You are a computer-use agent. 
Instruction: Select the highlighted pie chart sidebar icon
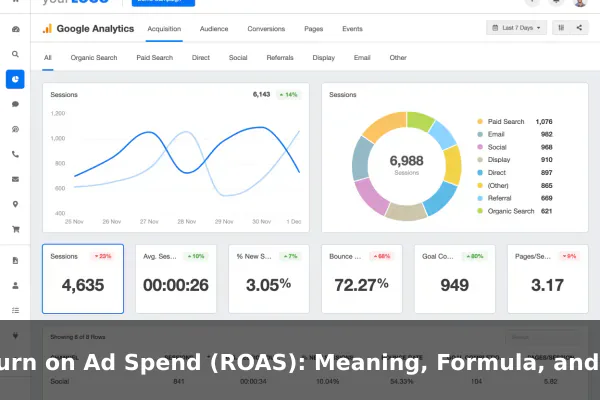[15, 79]
